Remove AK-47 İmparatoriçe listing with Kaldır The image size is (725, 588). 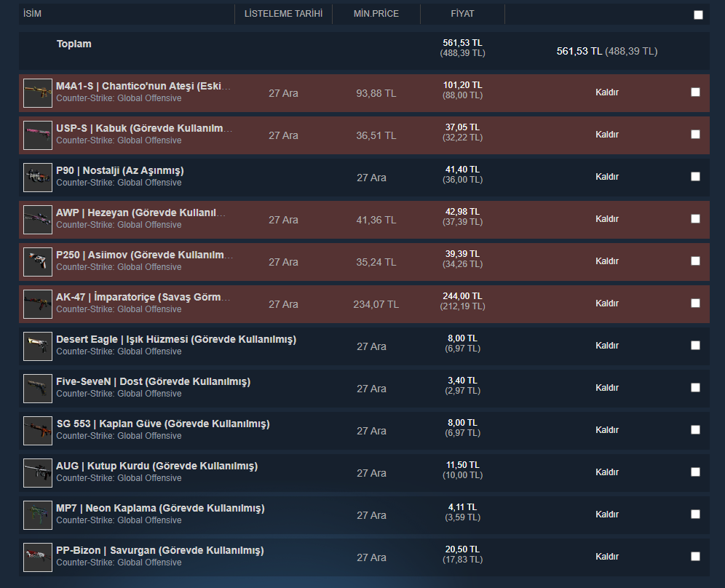coord(606,303)
